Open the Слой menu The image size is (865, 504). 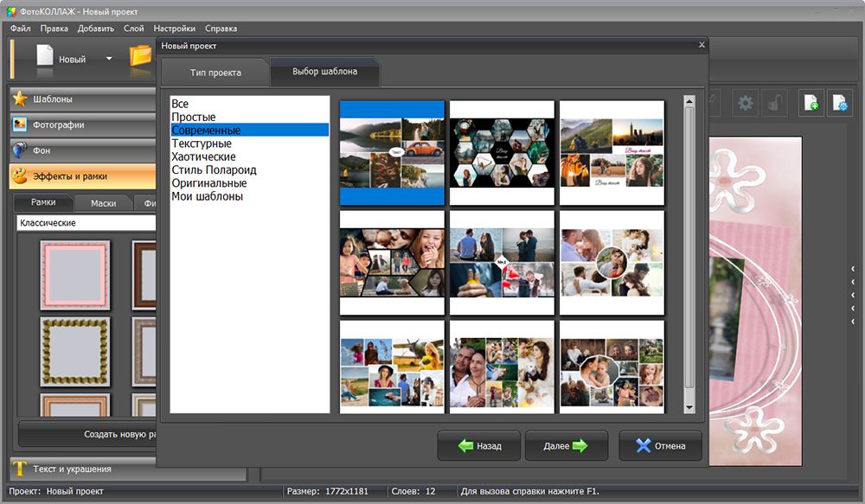pos(134,29)
